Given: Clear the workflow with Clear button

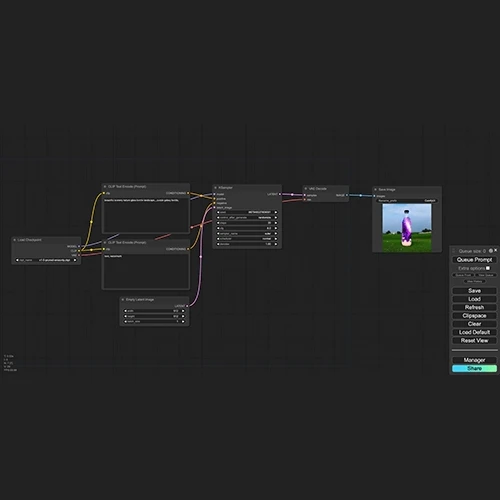Looking at the screenshot, I should 474,324.
